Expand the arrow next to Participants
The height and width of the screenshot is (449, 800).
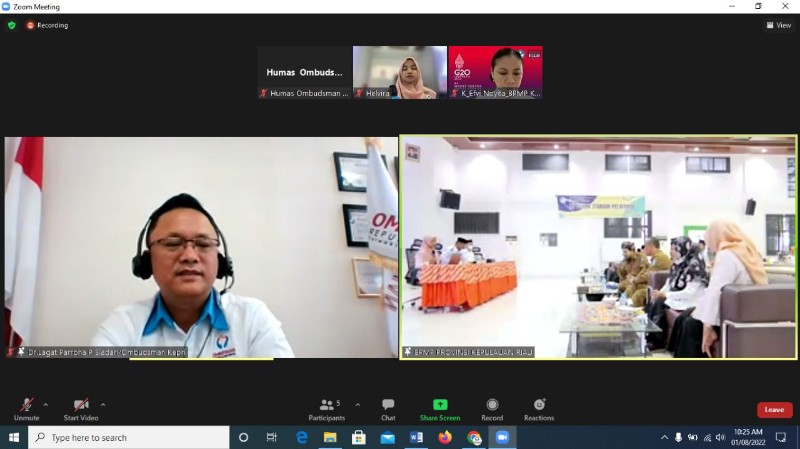point(358,405)
